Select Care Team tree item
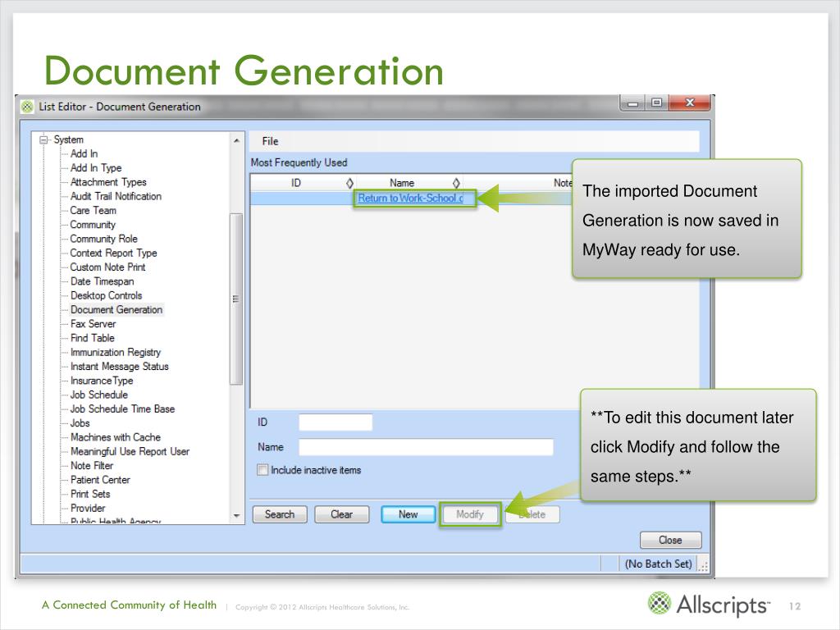 point(94,211)
